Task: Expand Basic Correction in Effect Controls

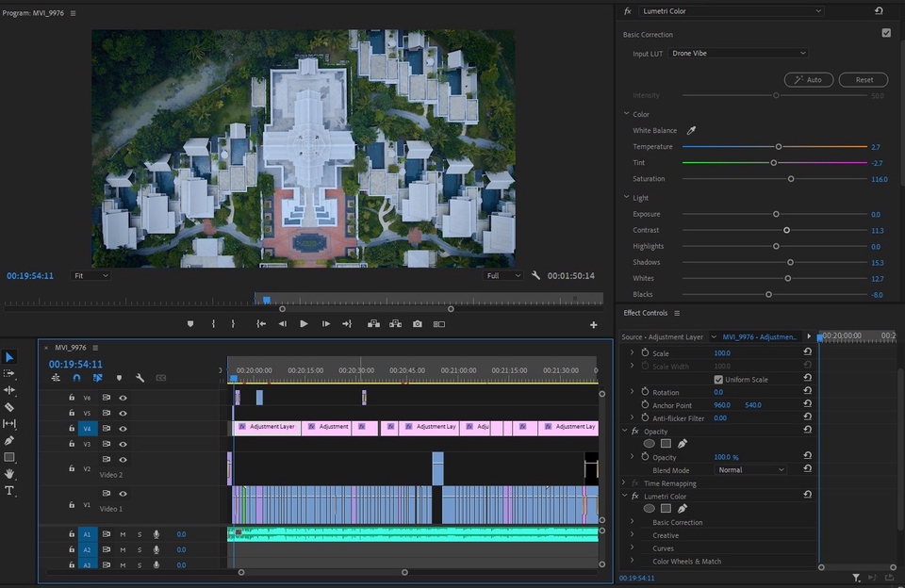Action: tap(632, 522)
